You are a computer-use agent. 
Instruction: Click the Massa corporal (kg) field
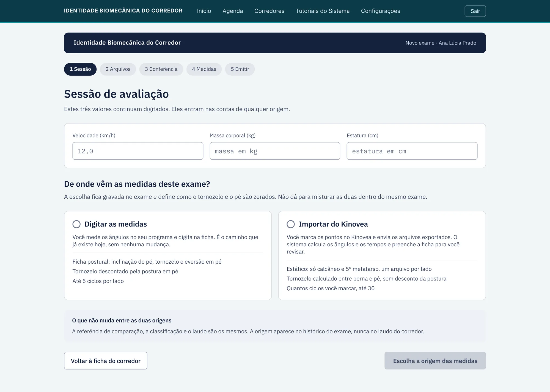[275, 151]
